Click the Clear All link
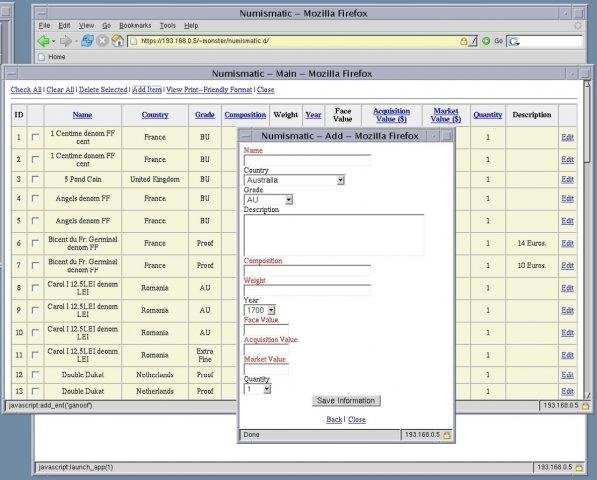Viewport: 597px width, 480px height. pyautogui.click(x=60, y=90)
